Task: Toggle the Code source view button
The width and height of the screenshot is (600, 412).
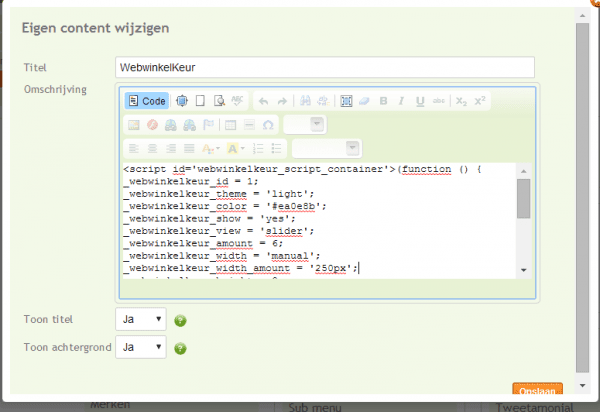Action: 146,100
